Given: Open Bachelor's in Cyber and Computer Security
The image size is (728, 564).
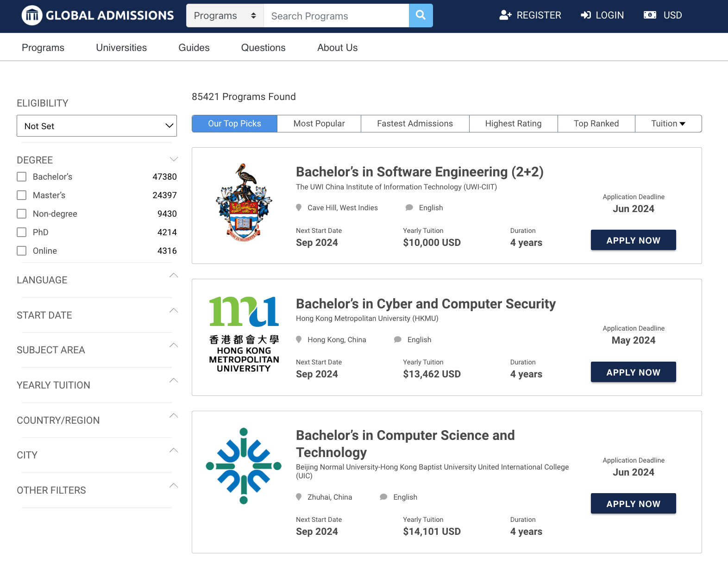Looking at the screenshot, I should (426, 304).
